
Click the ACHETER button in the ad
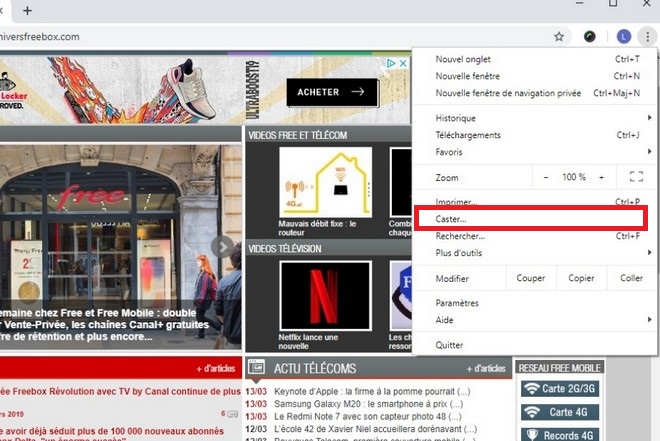[331, 92]
